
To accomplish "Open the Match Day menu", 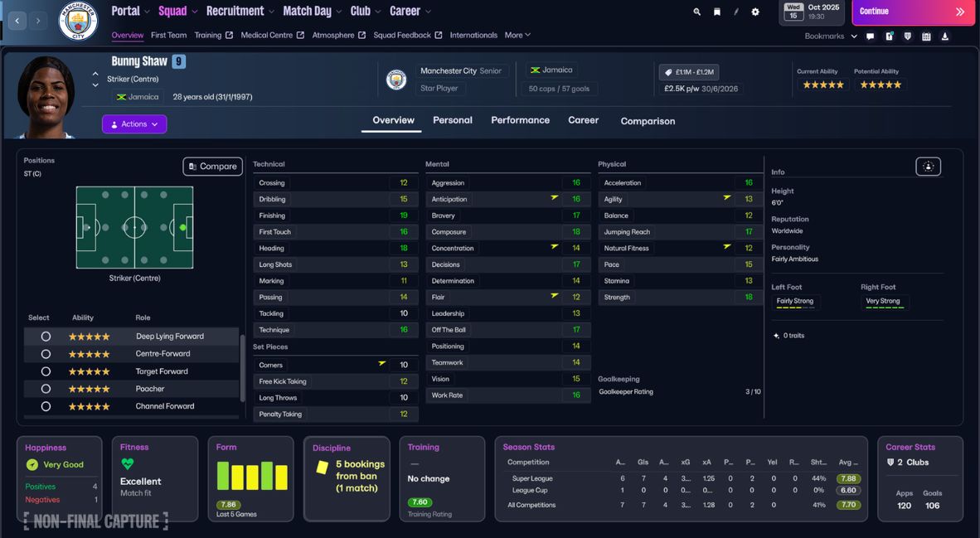I will [x=308, y=11].
